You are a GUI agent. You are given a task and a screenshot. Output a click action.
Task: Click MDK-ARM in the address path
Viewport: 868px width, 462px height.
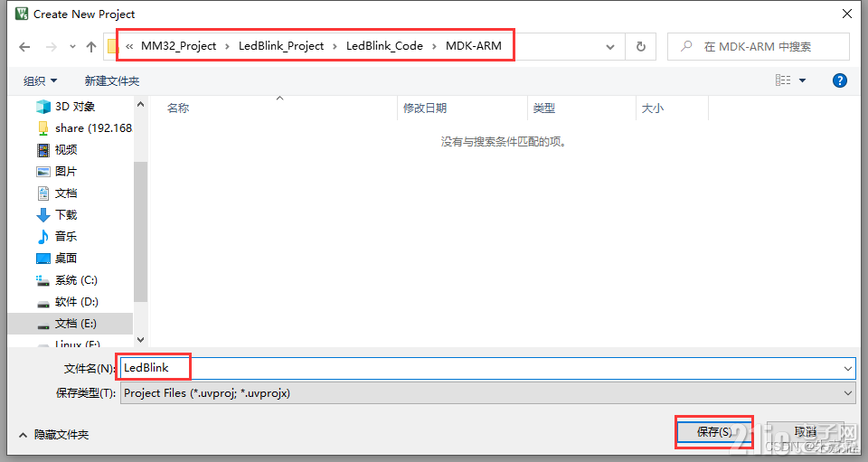[474, 46]
